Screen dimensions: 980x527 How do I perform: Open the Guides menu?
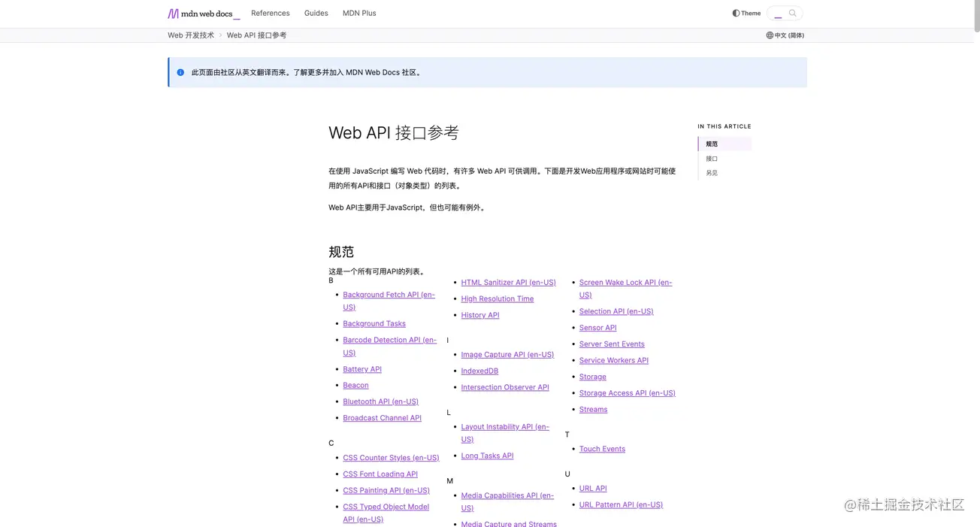coord(316,14)
